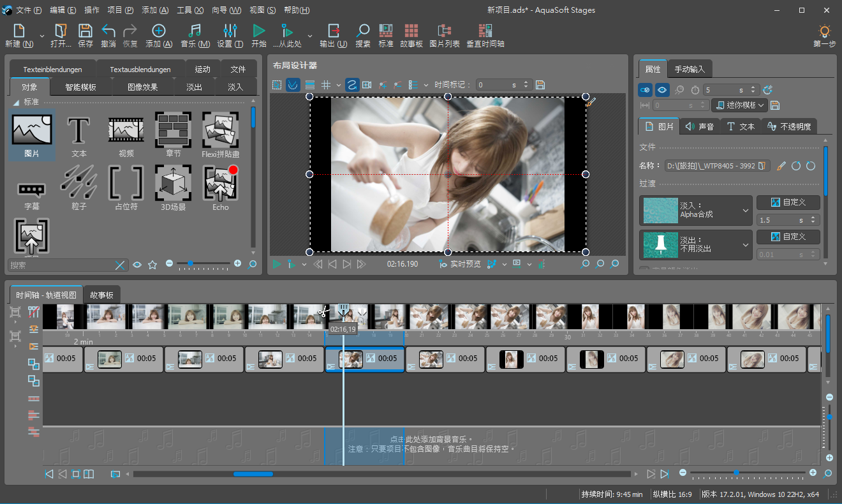
Task: Collapse the Standard (标准) section in toolbox
Action: coord(16,102)
